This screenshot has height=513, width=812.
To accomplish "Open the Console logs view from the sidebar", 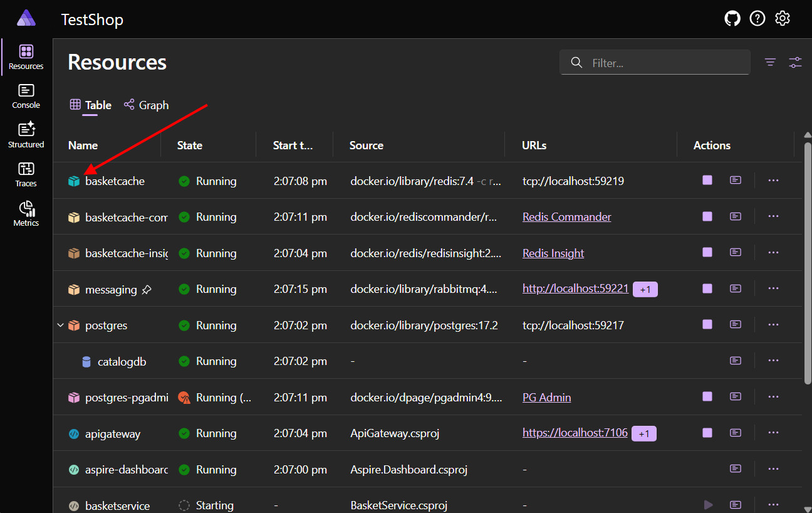I will [x=26, y=96].
